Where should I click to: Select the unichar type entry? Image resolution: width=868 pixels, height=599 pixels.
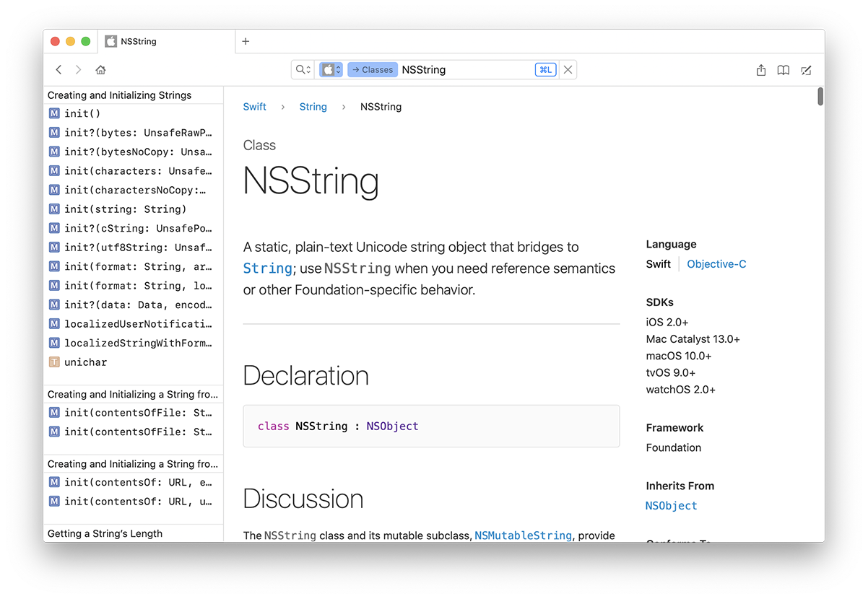(x=134, y=362)
